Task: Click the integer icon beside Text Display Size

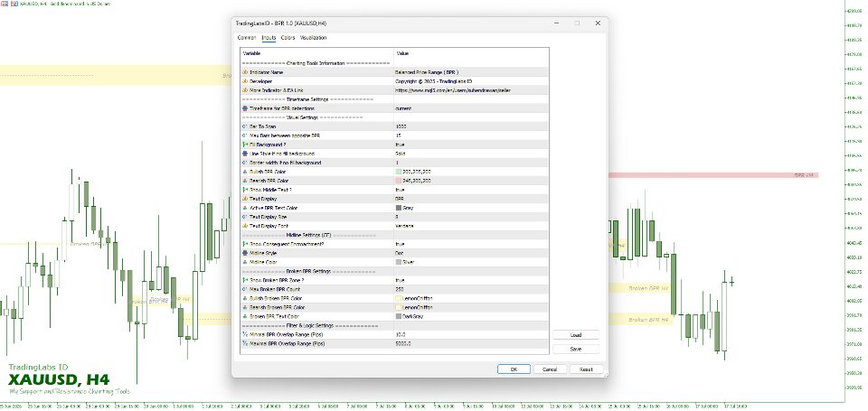Action: pos(245,217)
